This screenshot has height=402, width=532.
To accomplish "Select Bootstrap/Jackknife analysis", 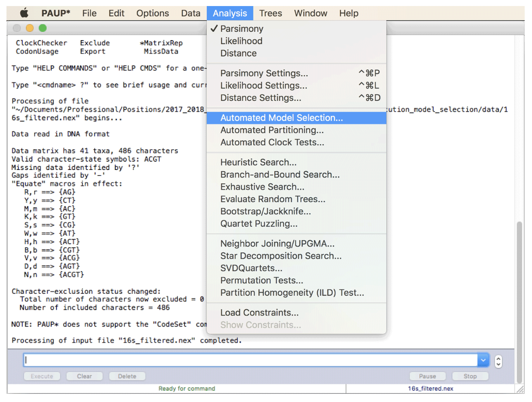I will pos(266,211).
